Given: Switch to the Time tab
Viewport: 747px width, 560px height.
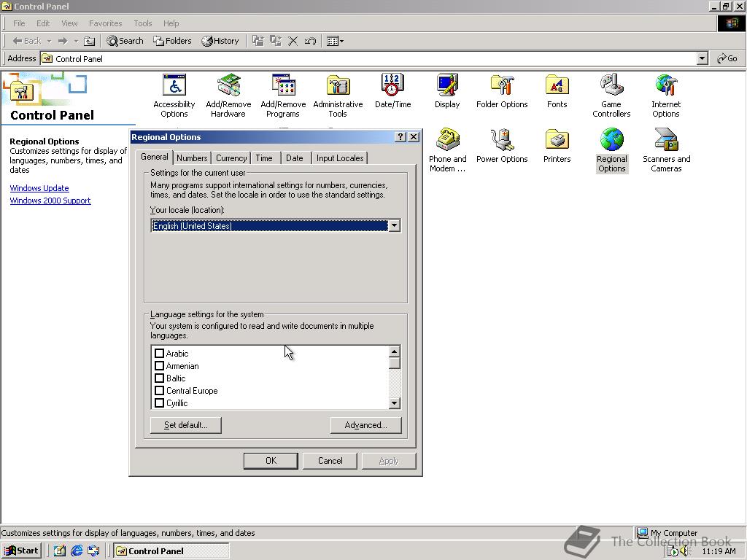Looking at the screenshot, I should pos(264,158).
